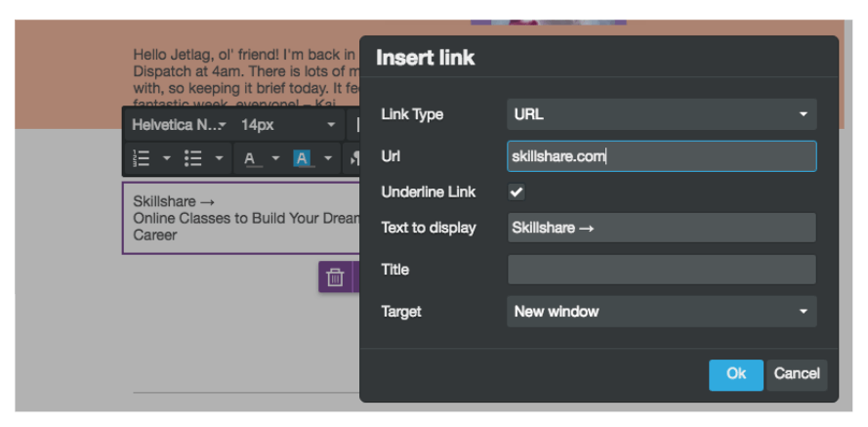This screenshot has width=868, height=427.
Task: Click into the Url input field
Action: (661, 156)
